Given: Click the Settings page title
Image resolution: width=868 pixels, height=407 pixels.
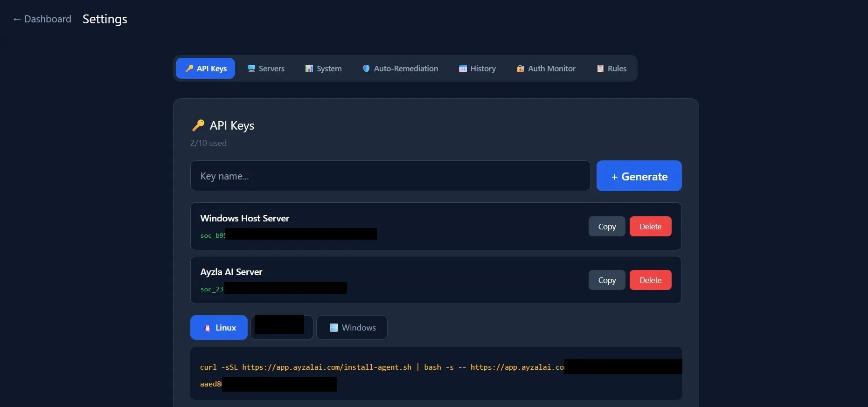Looking at the screenshot, I should 105,19.
